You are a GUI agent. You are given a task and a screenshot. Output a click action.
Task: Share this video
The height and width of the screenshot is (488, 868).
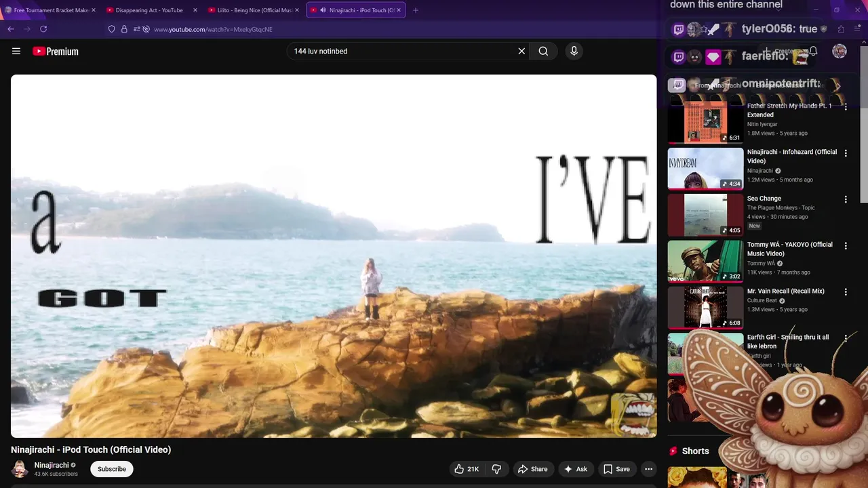(x=532, y=469)
